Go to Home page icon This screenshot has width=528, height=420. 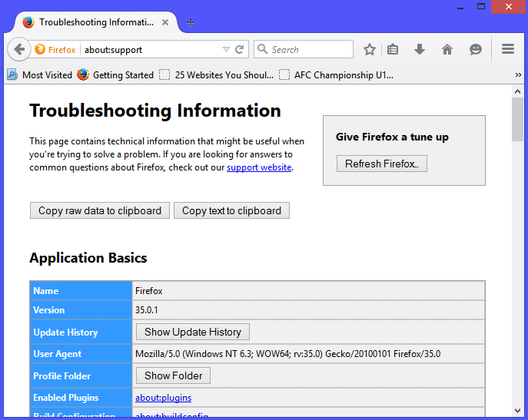(x=447, y=50)
